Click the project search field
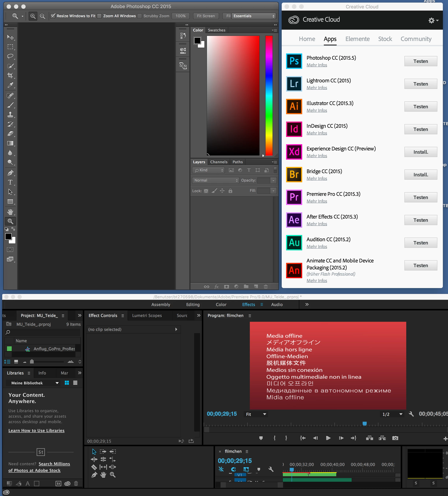 click(x=43, y=332)
